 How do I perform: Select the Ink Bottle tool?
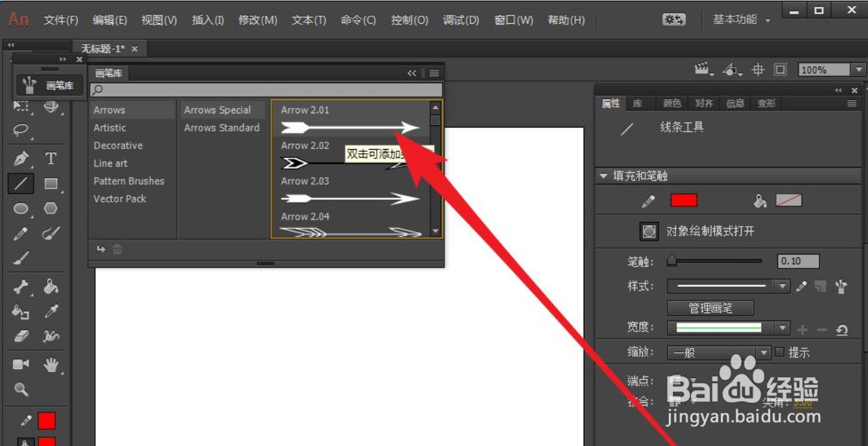coord(21,312)
